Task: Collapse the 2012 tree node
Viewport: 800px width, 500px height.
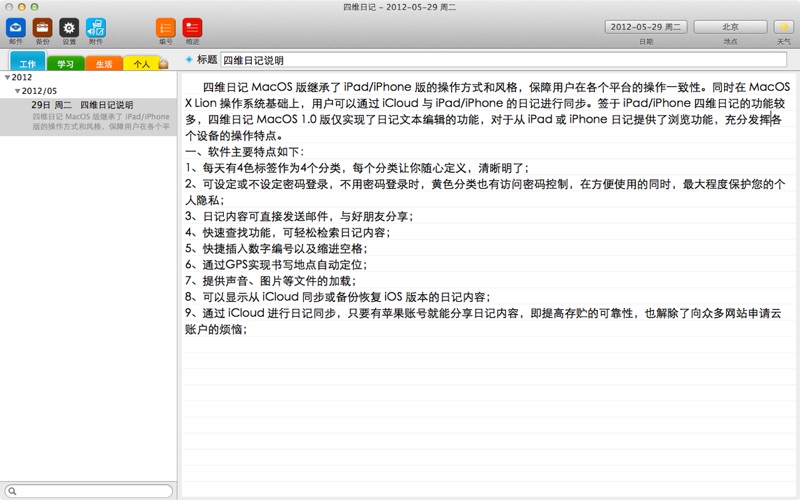Action: [x=7, y=78]
